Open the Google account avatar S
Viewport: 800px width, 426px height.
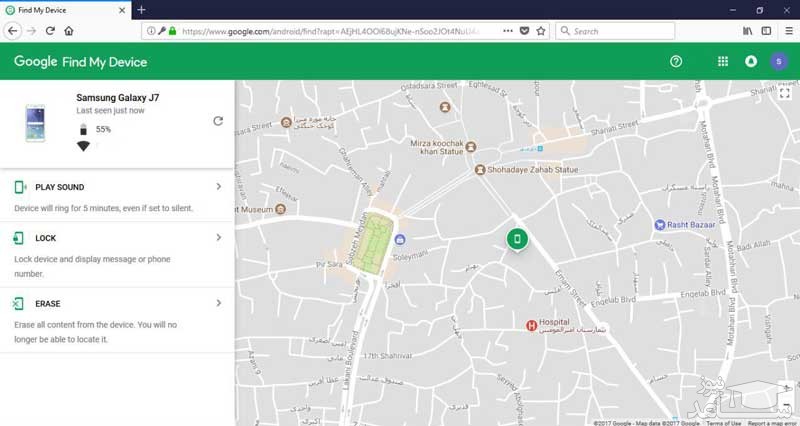point(779,62)
